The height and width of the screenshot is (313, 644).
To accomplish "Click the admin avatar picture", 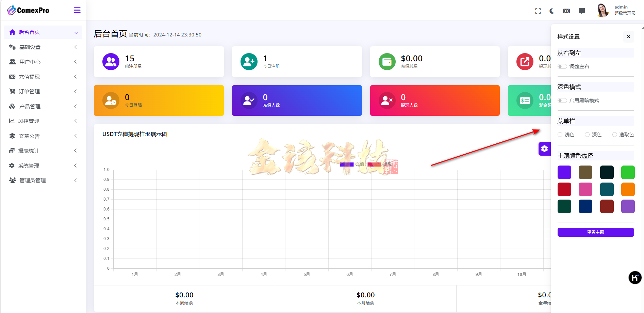I will [602, 10].
